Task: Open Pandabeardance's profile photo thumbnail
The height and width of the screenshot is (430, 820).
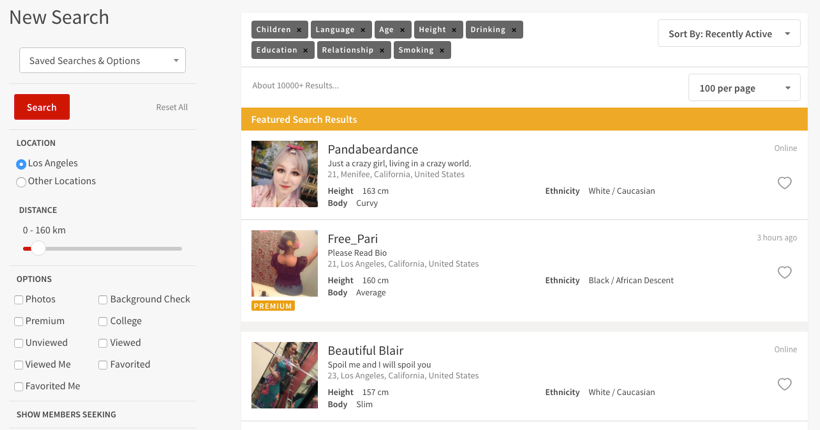Action: 284,174
